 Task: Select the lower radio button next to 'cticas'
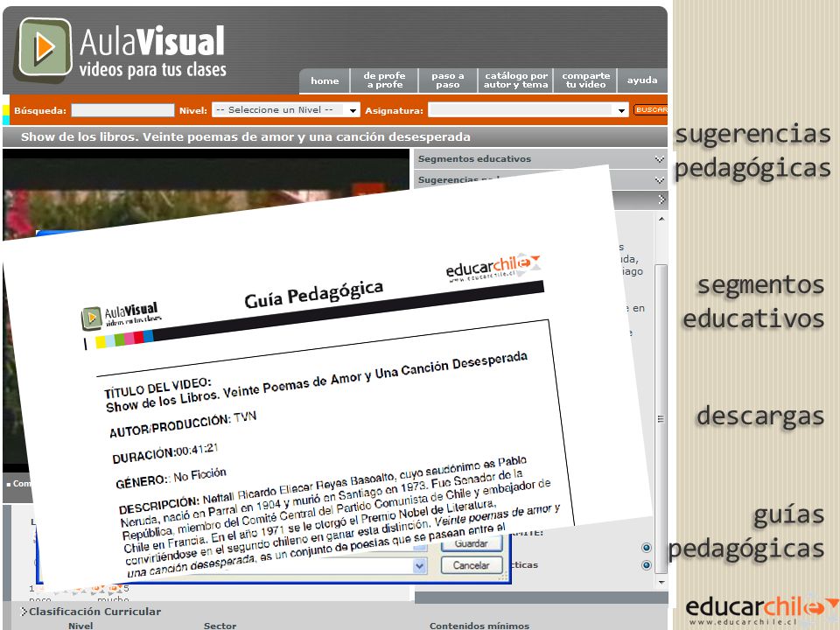(x=646, y=565)
